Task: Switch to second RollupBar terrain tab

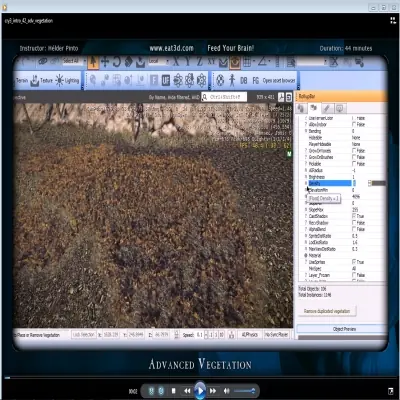Action: pyautogui.click(x=314, y=108)
